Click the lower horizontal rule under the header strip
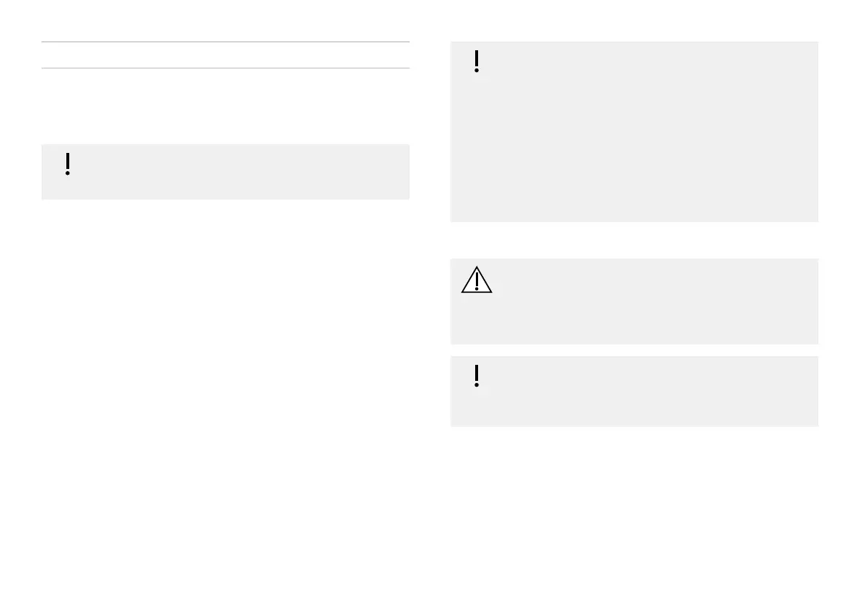This screenshot has width=868, height=611. pyautogui.click(x=225, y=68)
